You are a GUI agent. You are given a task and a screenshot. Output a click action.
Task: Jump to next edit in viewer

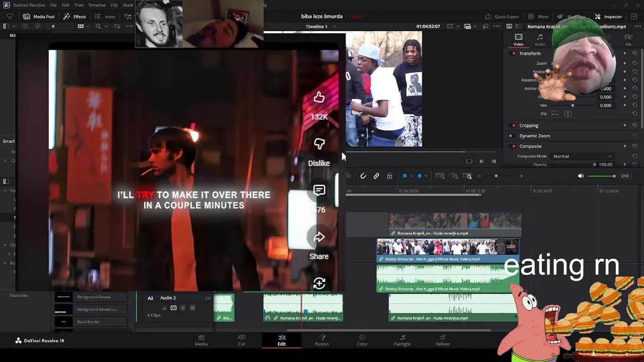(481, 161)
